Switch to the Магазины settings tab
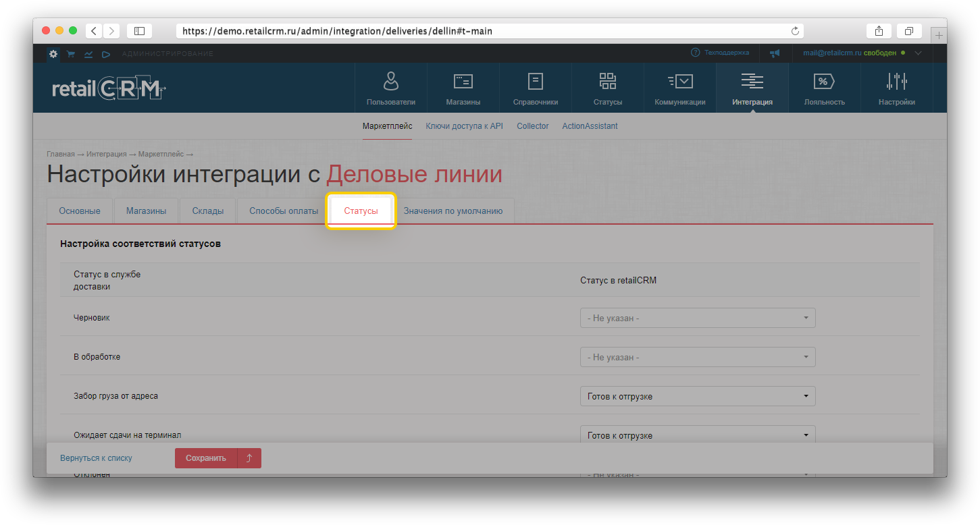The image size is (980, 525). point(146,211)
